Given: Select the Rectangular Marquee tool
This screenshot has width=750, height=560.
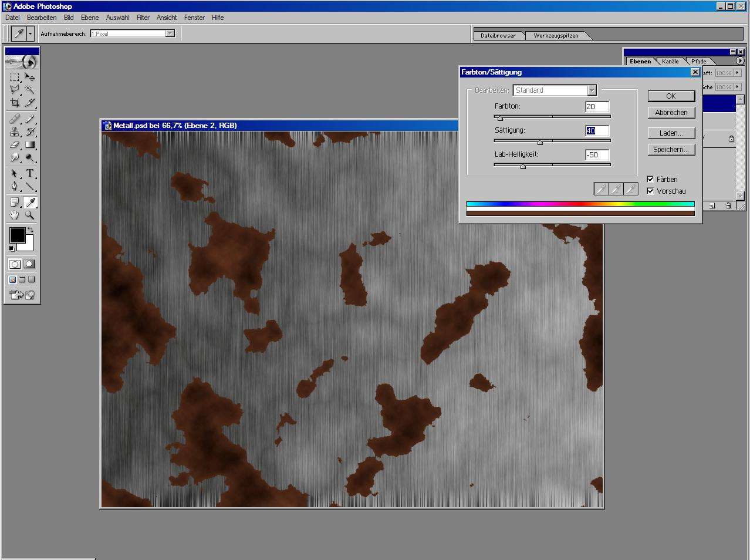Looking at the screenshot, I should click(x=15, y=77).
